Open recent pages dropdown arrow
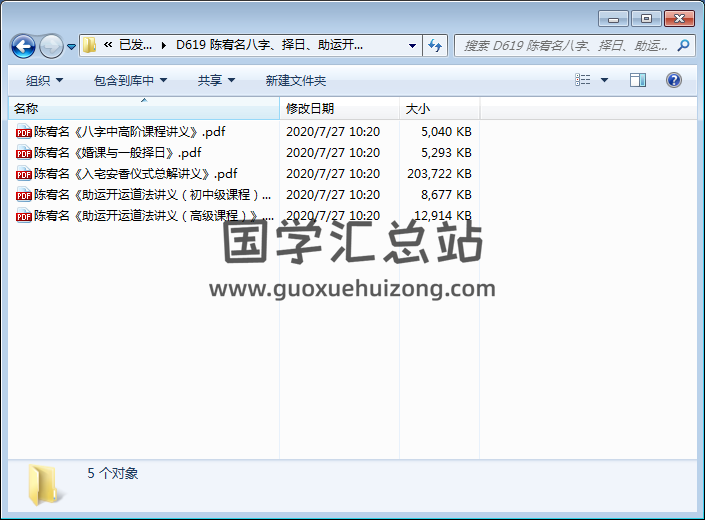705x520 pixels. 71,46
